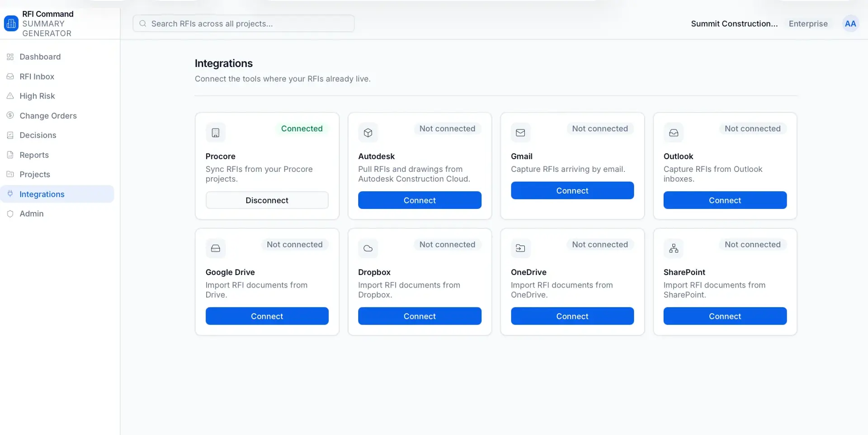
Task: Open the High Risk section
Action: pos(57,96)
